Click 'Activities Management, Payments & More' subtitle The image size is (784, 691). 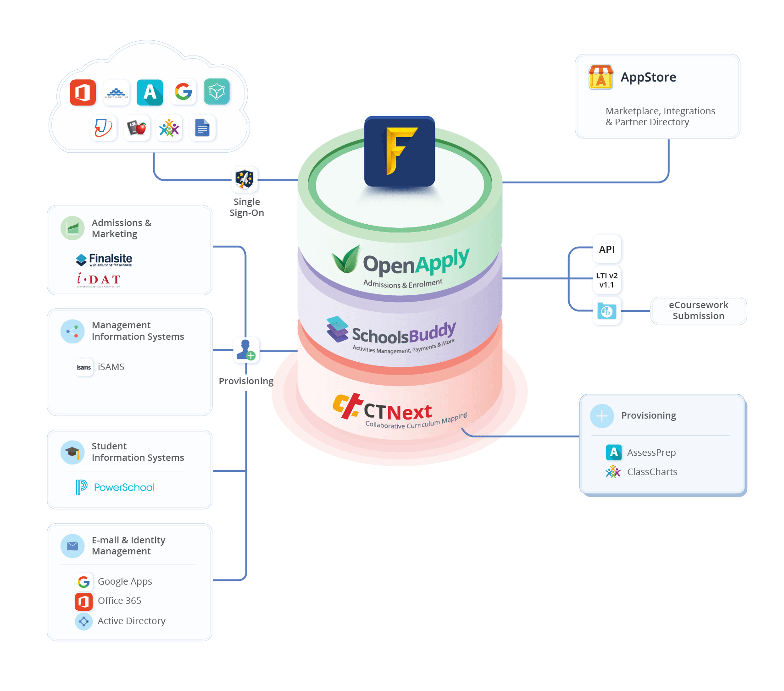coord(404,347)
